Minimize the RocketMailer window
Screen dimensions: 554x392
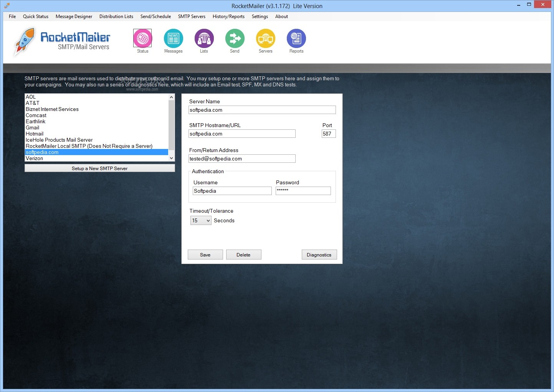click(x=519, y=5)
